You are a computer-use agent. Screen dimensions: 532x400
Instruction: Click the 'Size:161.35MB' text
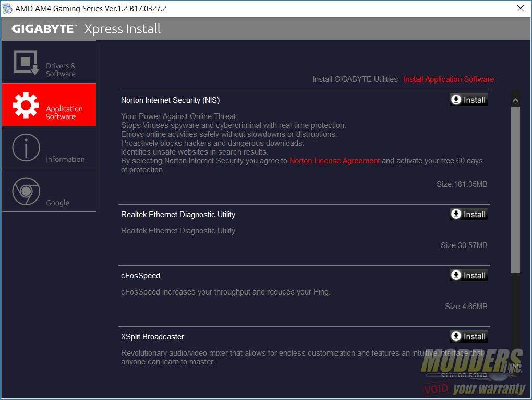[x=462, y=184]
